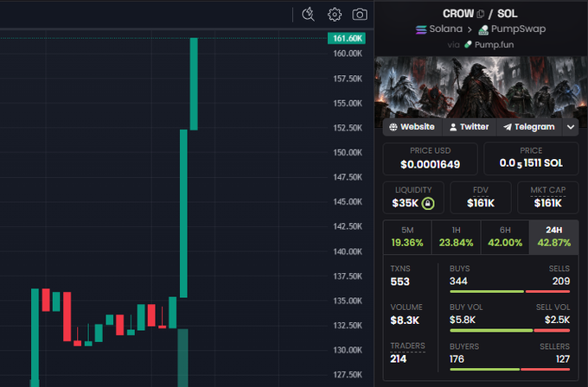
Task: Click the tallest green candlestick on chart
Action: [x=183, y=213]
